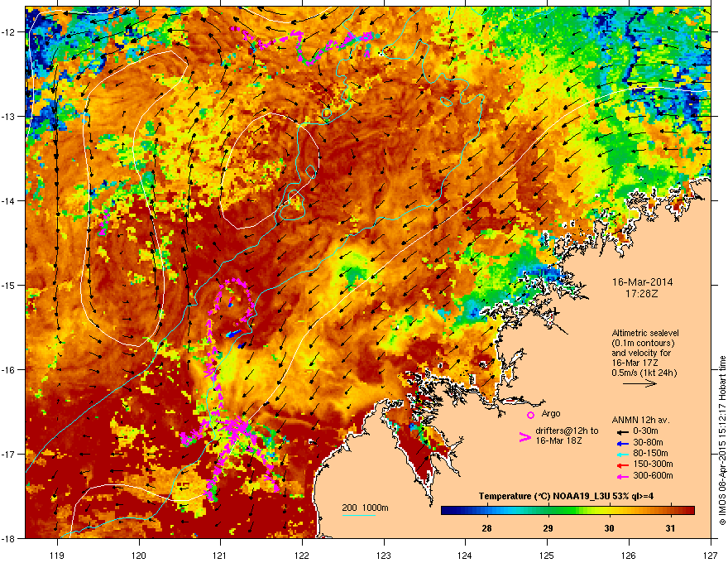Click the temperature color bar
Viewport: 728px width, 563px height.
[x=568, y=510]
